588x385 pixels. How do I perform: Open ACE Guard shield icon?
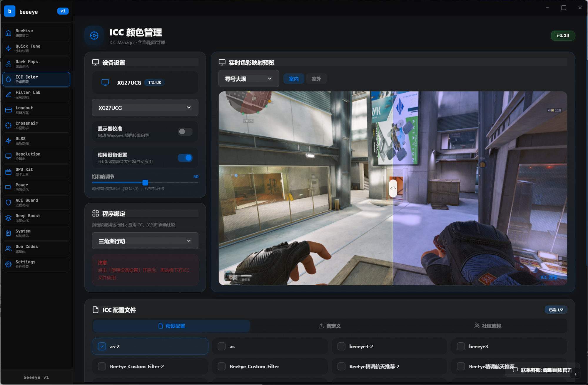(x=9, y=203)
